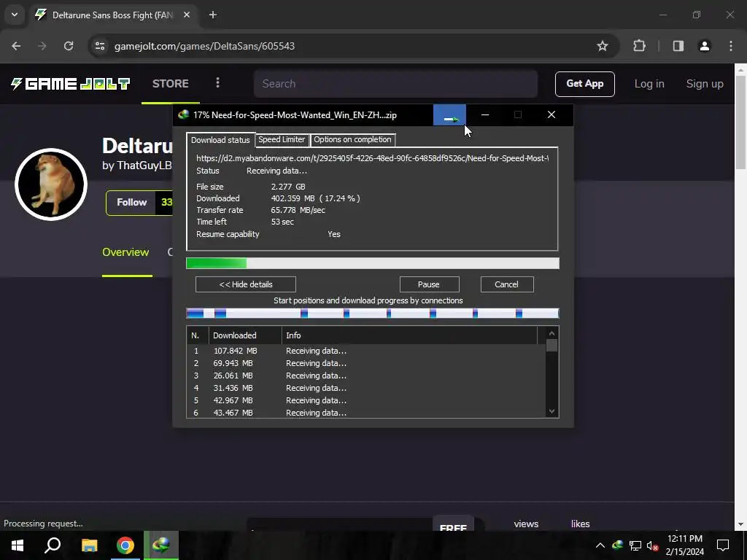Screen dimensions: 747x560
Task: Click the connections progress segment bar
Action: [x=373, y=314]
